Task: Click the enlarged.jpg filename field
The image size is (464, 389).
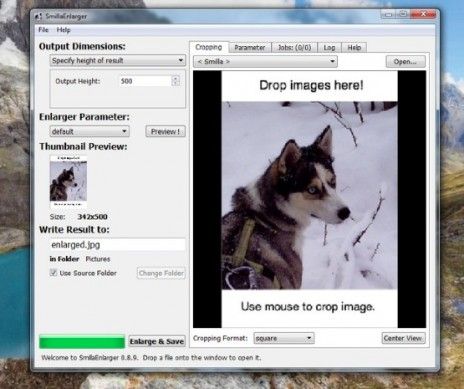Action: pos(117,245)
